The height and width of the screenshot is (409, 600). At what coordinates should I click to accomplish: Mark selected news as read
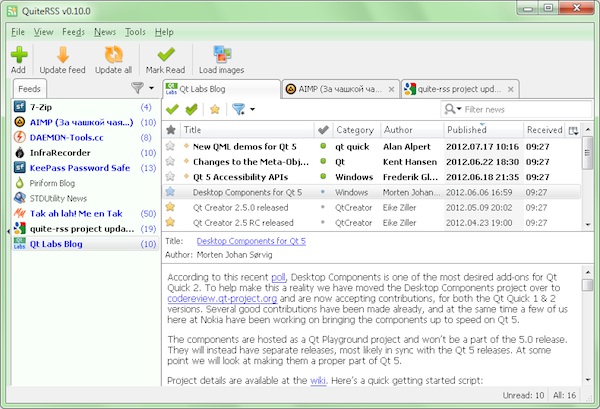pyautogui.click(x=172, y=109)
